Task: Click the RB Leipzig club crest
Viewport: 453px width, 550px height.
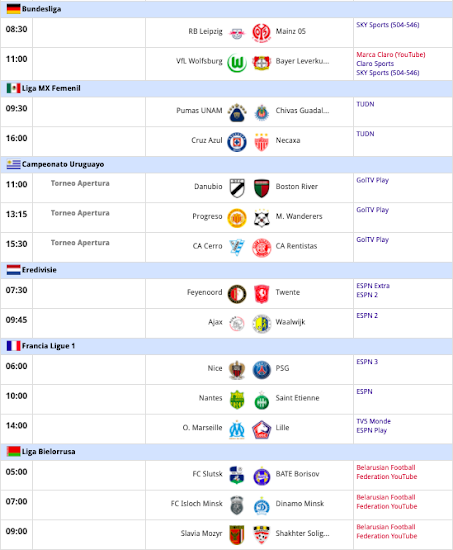Action: click(x=237, y=33)
